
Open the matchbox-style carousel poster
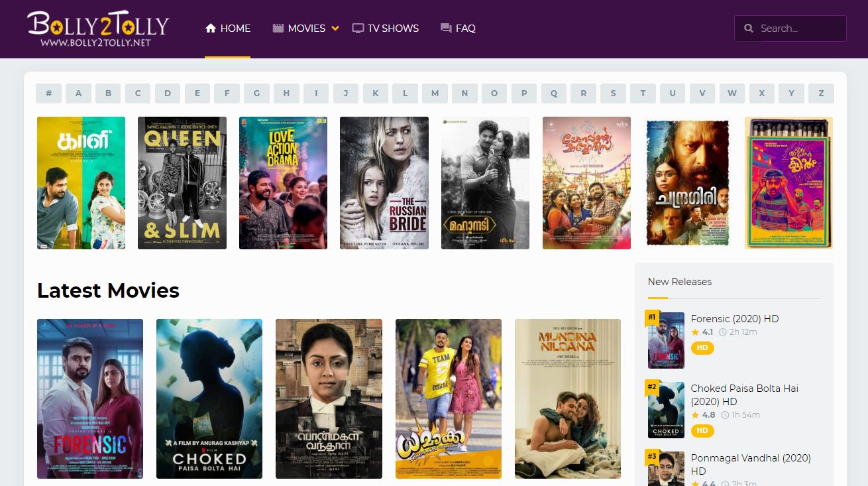789,183
